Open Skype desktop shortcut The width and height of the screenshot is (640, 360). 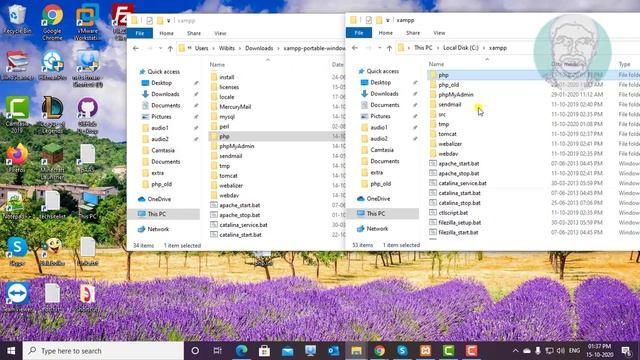coord(17,251)
